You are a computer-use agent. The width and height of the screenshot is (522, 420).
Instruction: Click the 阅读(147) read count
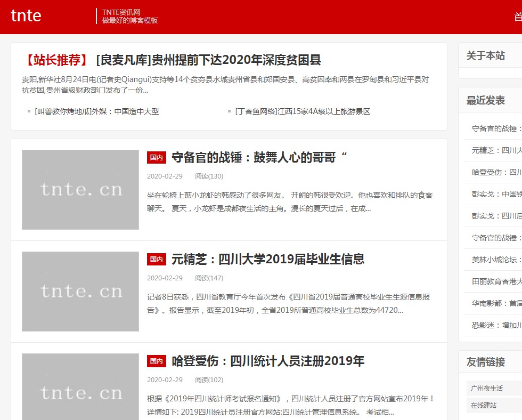209,278
